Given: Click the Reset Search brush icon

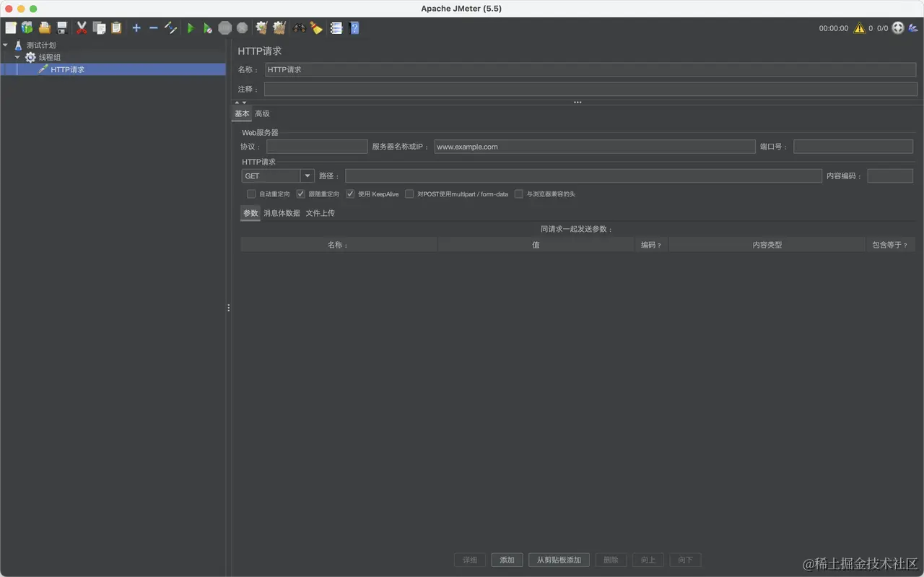Looking at the screenshot, I should point(316,28).
